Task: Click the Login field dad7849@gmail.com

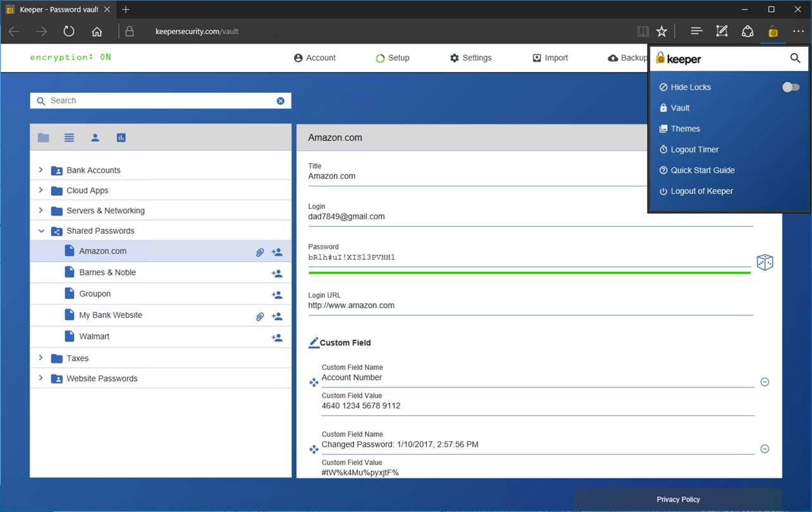Action: point(346,217)
